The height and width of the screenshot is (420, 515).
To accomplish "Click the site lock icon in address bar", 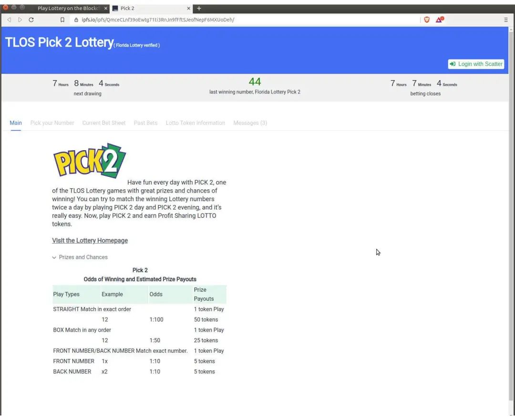I will coord(76,20).
